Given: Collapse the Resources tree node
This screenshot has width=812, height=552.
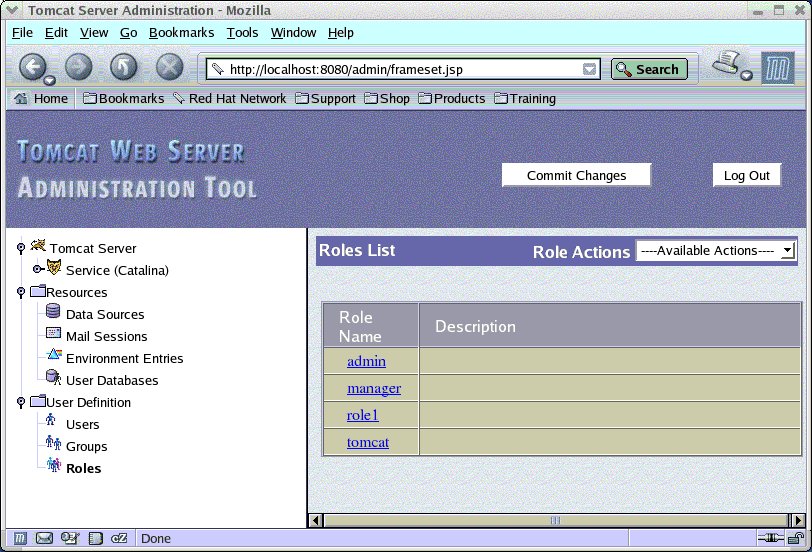Looking at the screenshot, I should [21, 293].
